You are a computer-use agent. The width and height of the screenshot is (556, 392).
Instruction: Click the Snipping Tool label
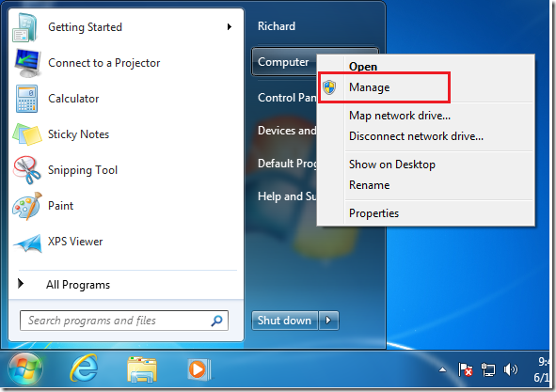tap(83, 170)
